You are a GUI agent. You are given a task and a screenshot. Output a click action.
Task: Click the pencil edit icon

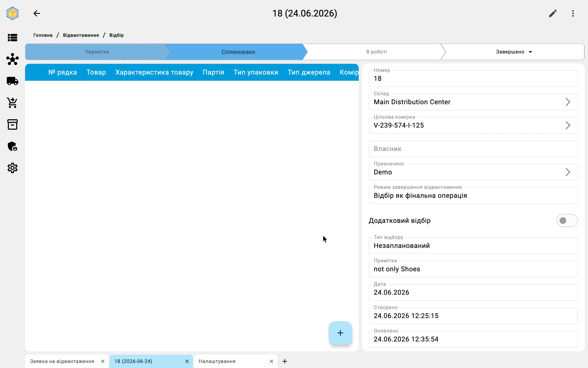point(553,13)
